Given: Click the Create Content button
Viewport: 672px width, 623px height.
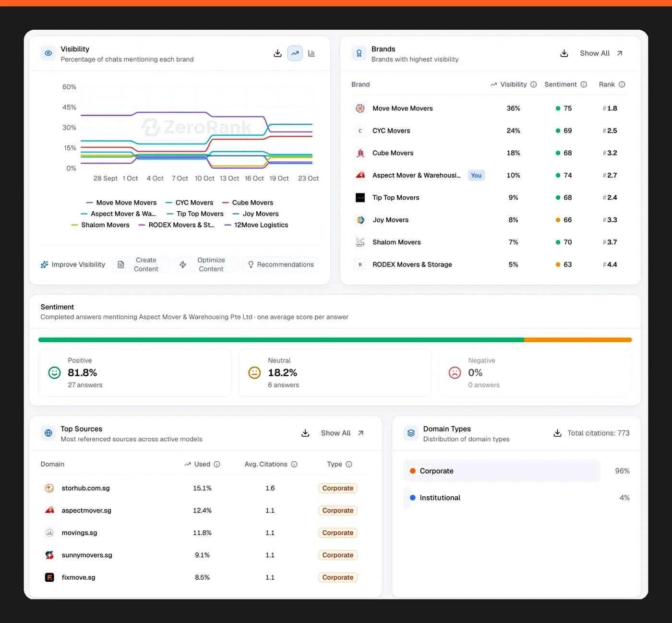Looking at the screenshot, I should pos(141,264).
